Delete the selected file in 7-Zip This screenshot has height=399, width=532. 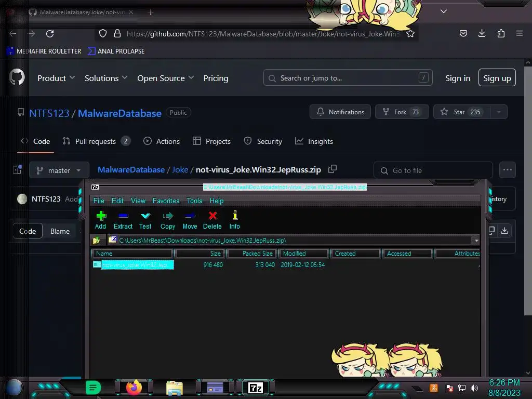point(212,220)
